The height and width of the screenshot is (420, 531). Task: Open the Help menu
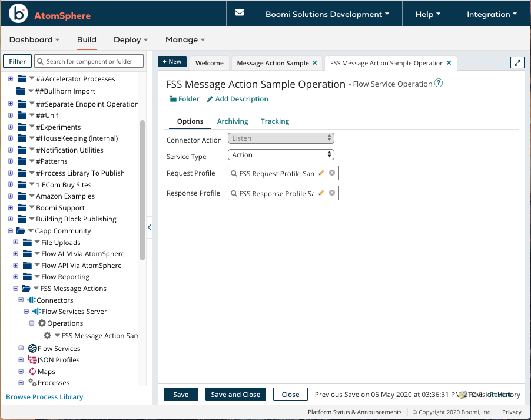pyautogui.click(x=428, y=14)
